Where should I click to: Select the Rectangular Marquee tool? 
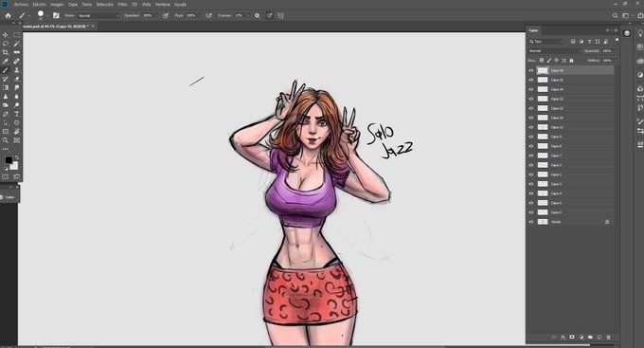click(16, 35)
